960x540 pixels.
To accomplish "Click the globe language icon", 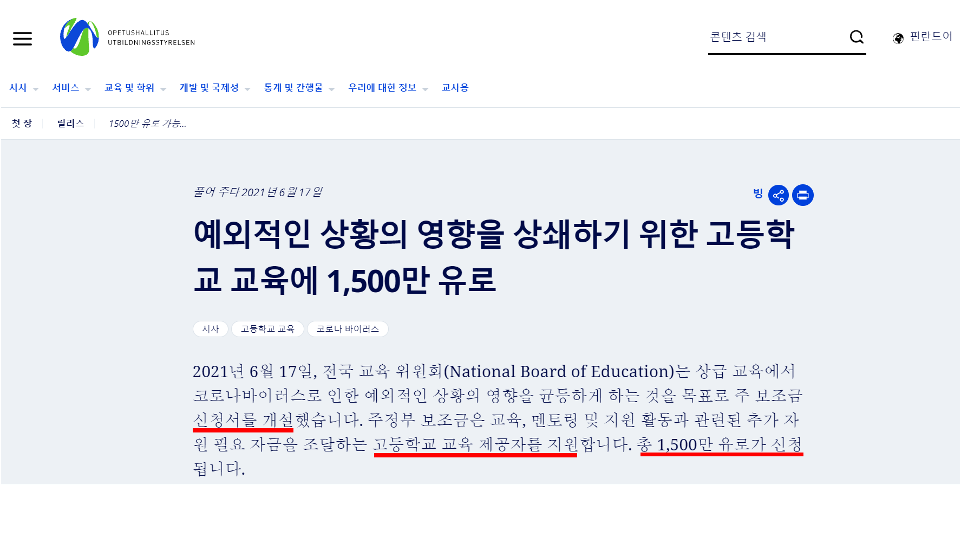I will pyautogui.click(x=898, y=38).
